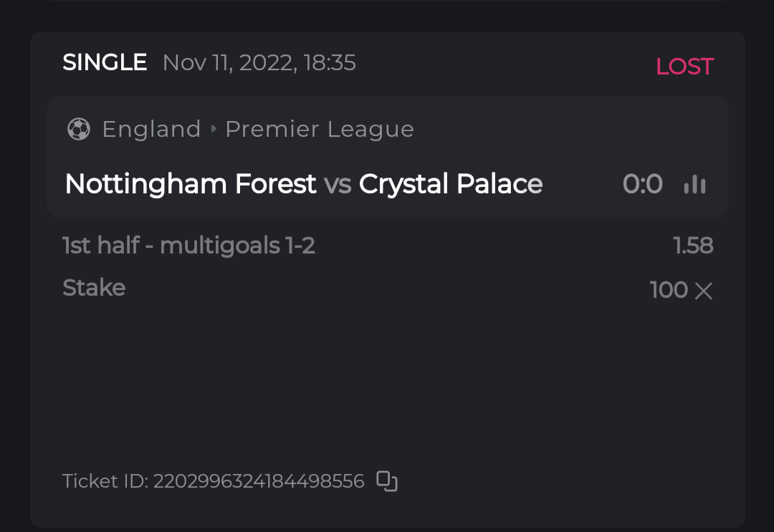This screenshot has width=774, height=532.
Task: Click the 'vs' text between teams
Action: (338, 185)
